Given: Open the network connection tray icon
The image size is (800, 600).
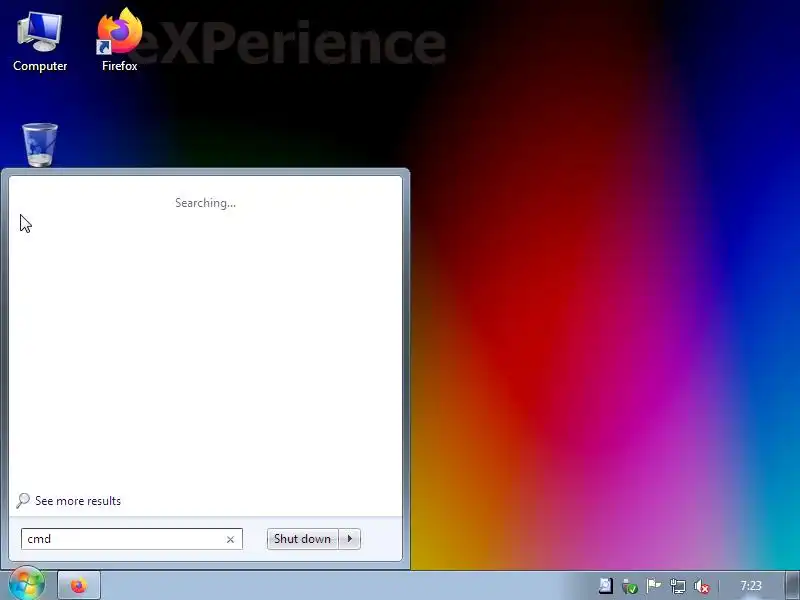Looking at the screenshot, I should coord(678,586).
